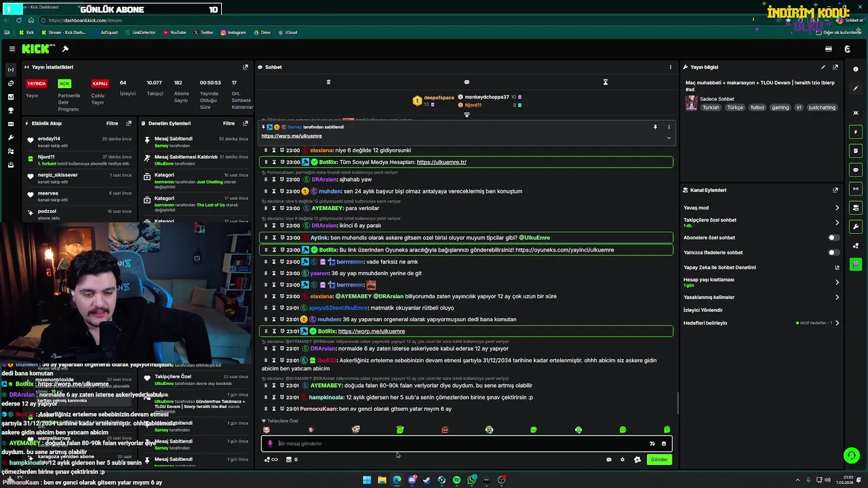Click the trash icon above chat
The image size is (868, 488).
(328, 82)
